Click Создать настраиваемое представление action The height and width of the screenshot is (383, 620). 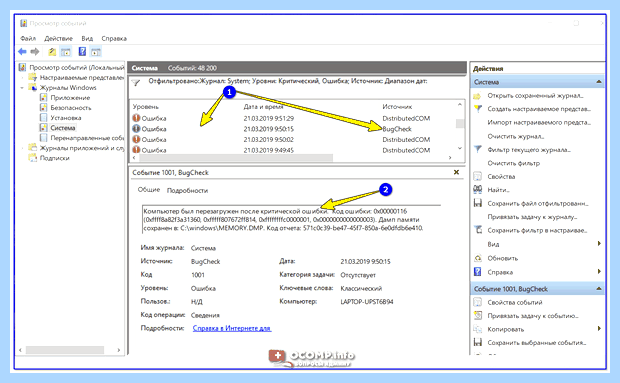(539, 109)
